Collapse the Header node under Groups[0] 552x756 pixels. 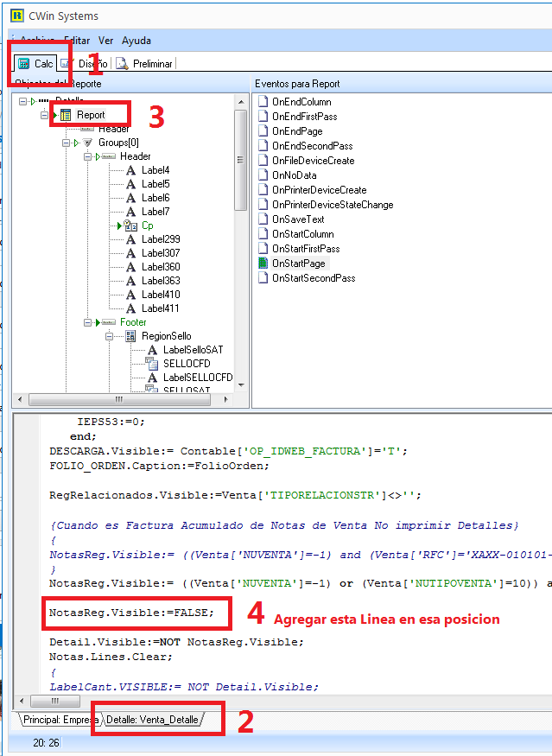(88, 156)
